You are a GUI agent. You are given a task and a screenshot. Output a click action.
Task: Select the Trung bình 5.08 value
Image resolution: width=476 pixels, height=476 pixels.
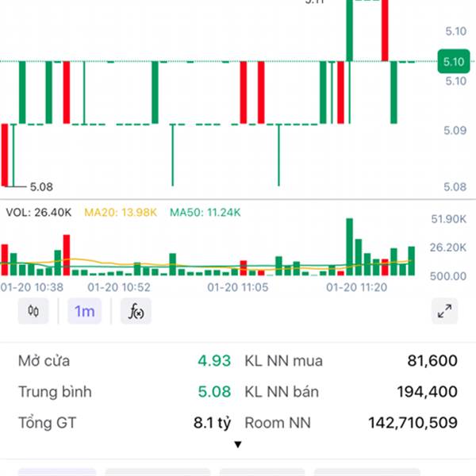click(214, 392)
